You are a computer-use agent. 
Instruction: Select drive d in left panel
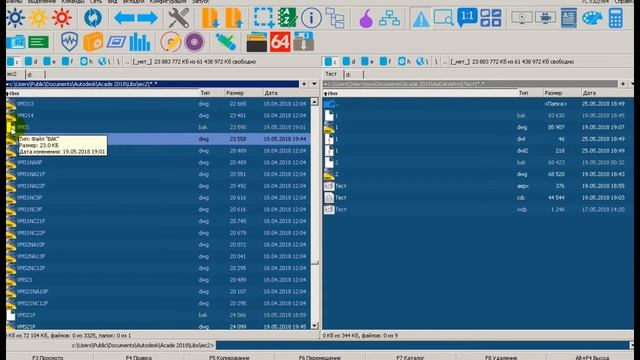[31, 62]
